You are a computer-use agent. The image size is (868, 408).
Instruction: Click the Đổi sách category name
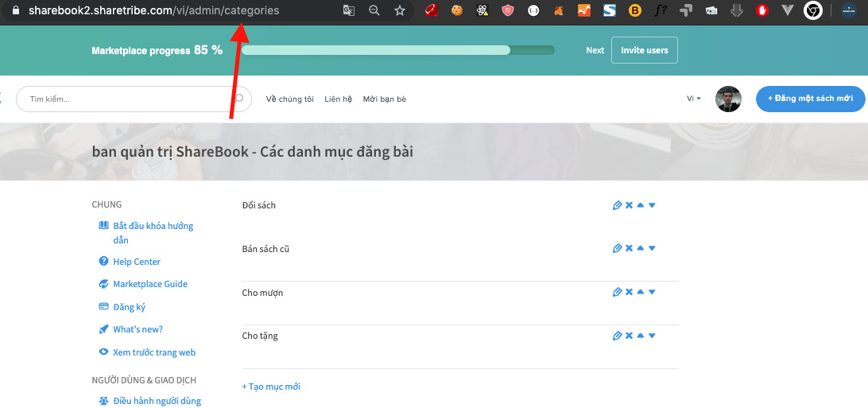tap(258, 205)
